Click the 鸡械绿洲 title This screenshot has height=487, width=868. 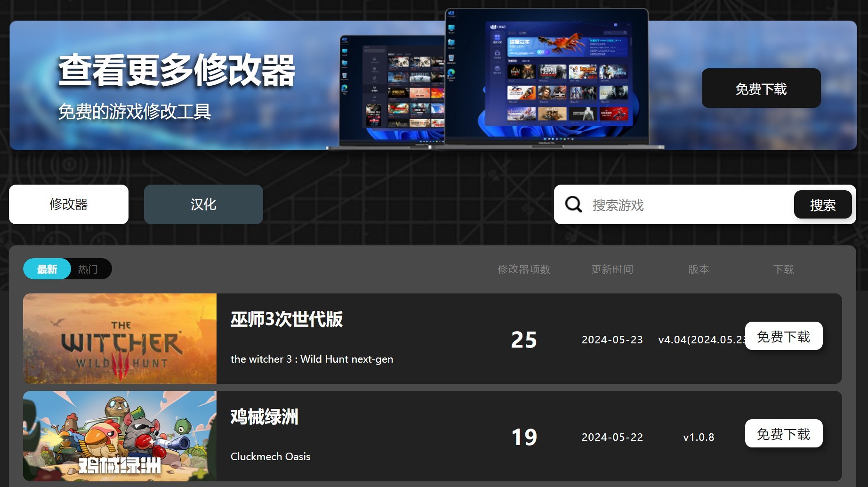265,417
